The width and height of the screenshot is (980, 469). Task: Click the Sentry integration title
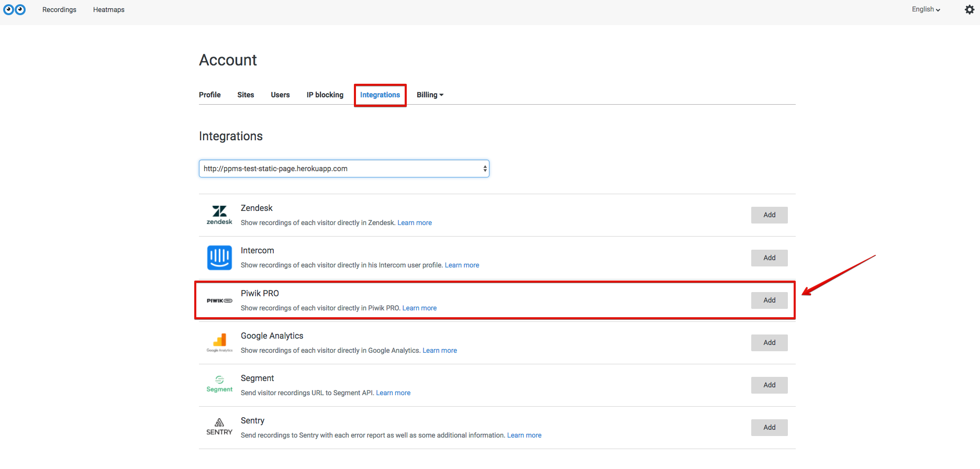(252, 421)
